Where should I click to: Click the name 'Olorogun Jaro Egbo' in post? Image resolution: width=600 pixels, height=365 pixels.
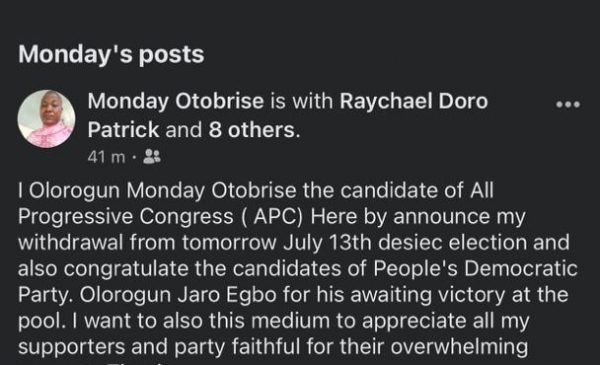coord(178,295)
